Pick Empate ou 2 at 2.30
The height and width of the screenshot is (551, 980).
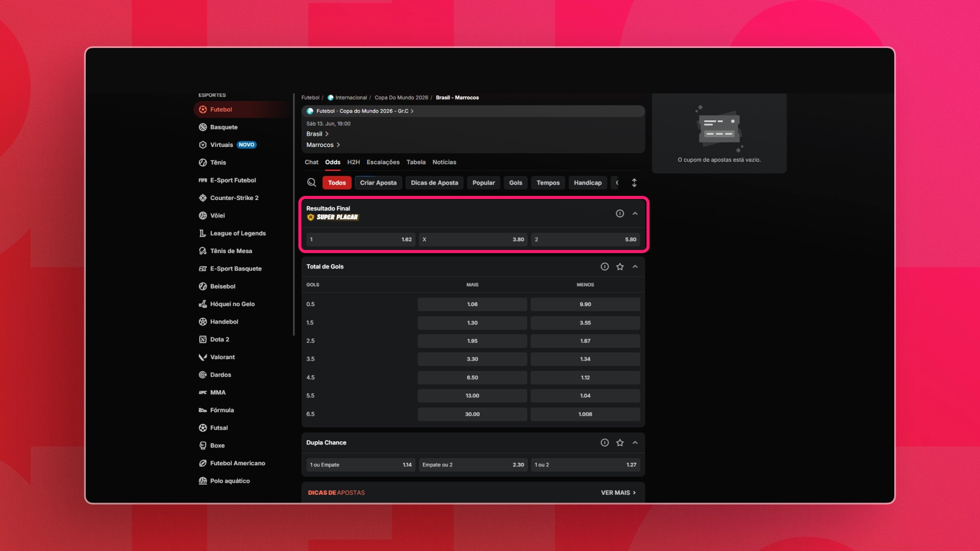(x=473, y=465)
